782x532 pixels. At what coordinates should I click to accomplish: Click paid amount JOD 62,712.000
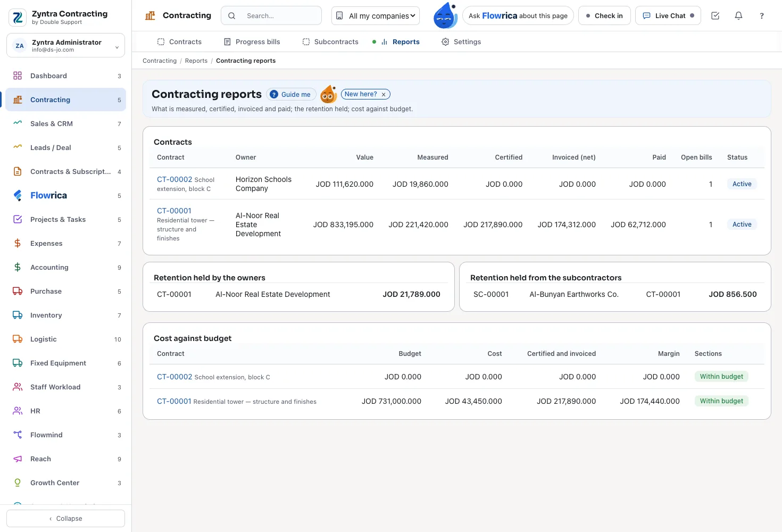pyautogui.click(x=638, y=225)
